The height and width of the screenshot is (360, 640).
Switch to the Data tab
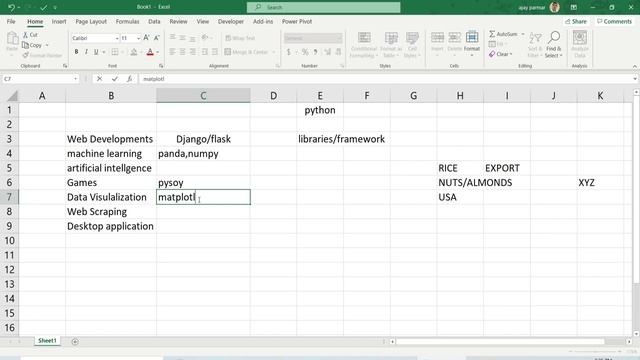tap(154, 21)
